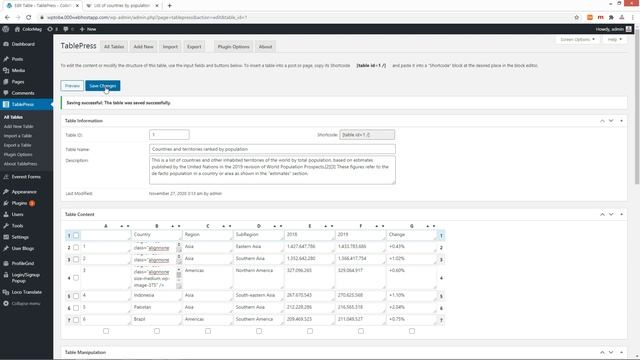Open the Settings sidebar icon
Viewport: 640px width, 360px height.
click(6, 237)
